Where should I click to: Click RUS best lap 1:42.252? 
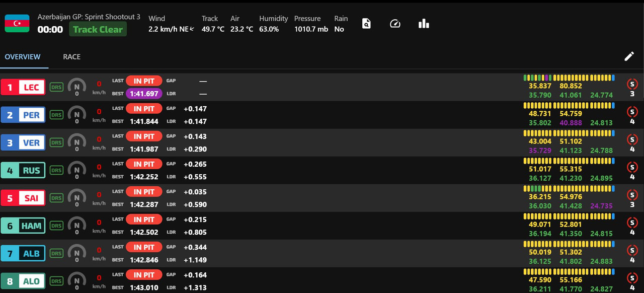(144, 177)
